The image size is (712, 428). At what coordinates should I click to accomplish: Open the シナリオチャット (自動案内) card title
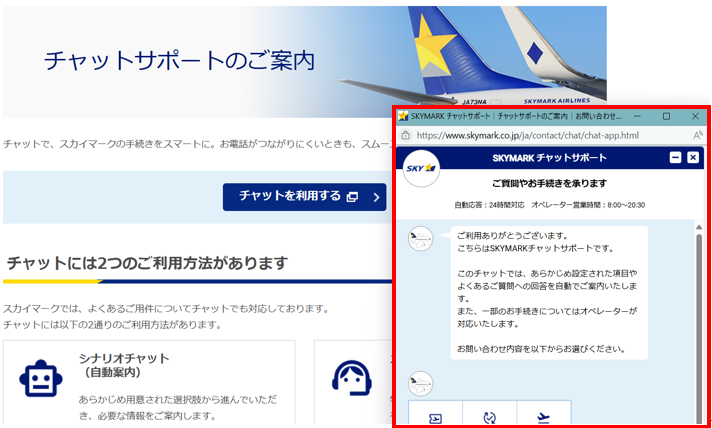pyautogui.click(x=123, y=365)
